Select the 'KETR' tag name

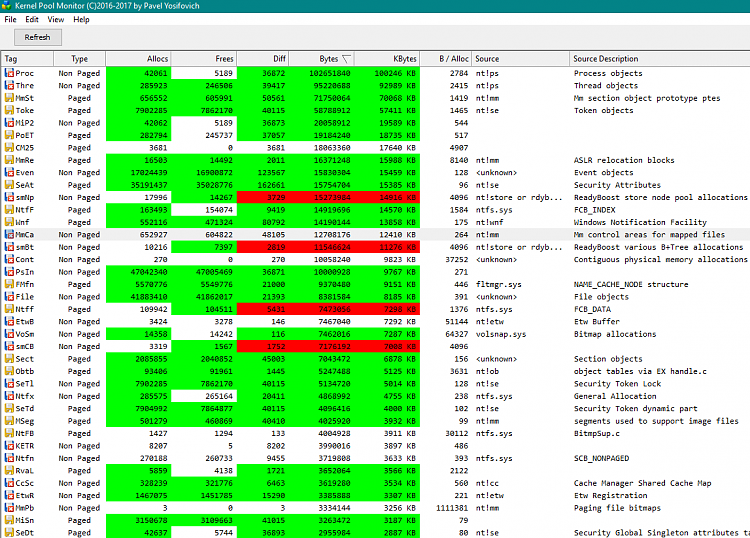click(24, 446)
